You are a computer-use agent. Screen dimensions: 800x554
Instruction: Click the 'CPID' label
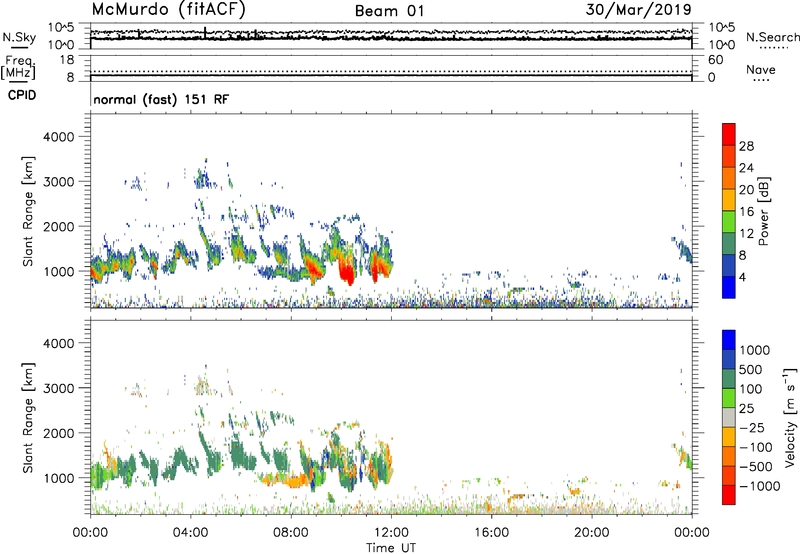click(x=21, y=95)
